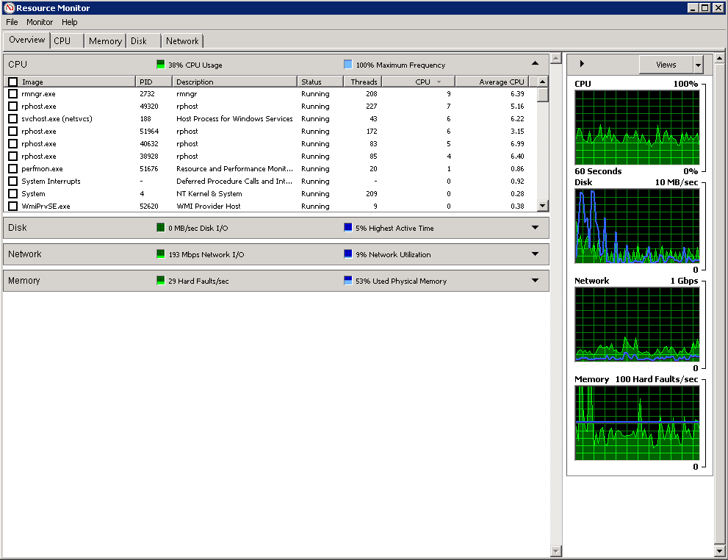The image size is (728, 560).
Task: Click process list scrollbar up arrow
Action: (x=542, y=82)
